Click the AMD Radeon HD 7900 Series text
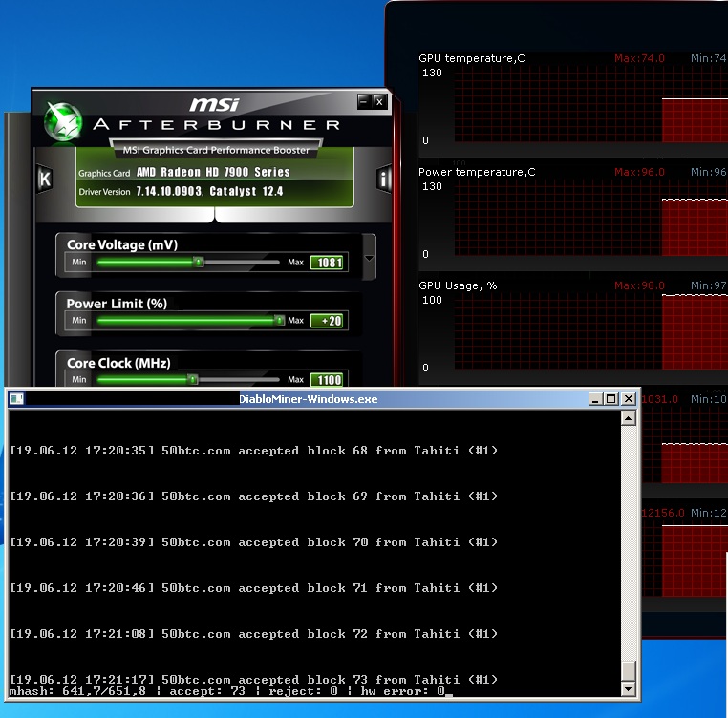 tap(213, 172)
